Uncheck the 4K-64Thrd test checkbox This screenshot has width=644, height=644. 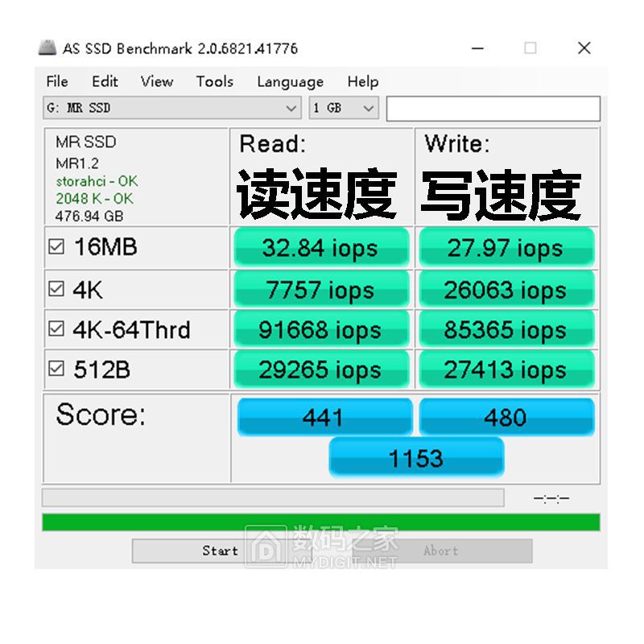click(56, 328)
